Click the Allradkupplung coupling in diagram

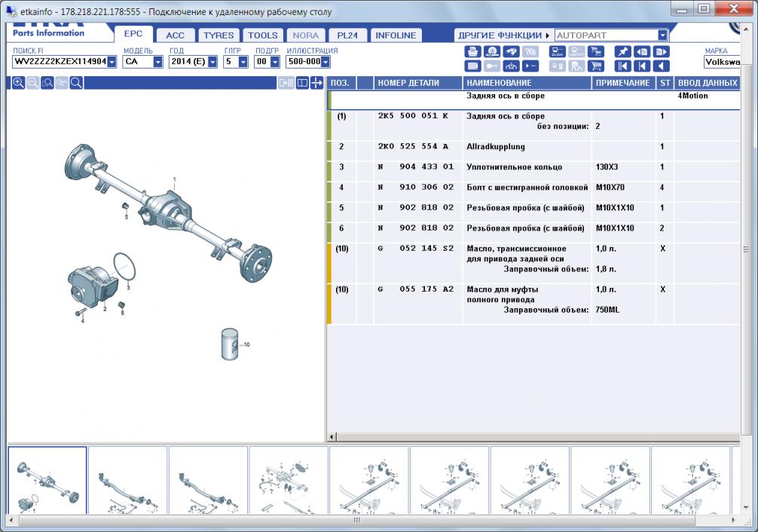coord(93,287)
